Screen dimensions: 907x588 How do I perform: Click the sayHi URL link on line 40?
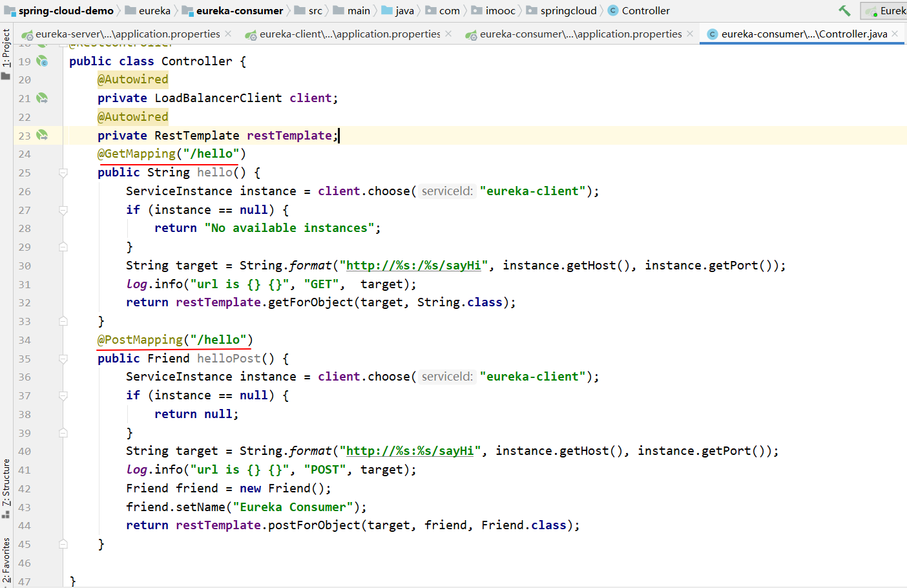point(410,451)
